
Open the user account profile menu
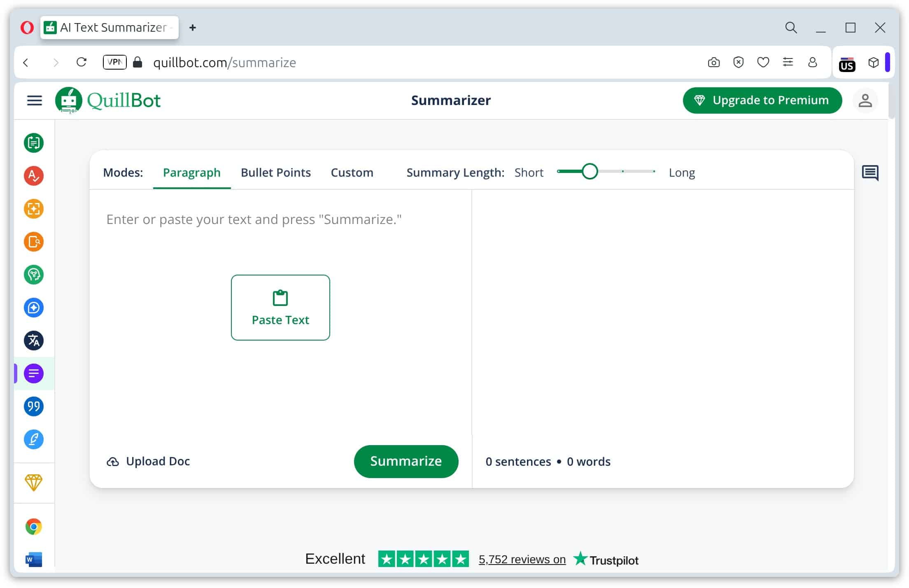(865, 100)
